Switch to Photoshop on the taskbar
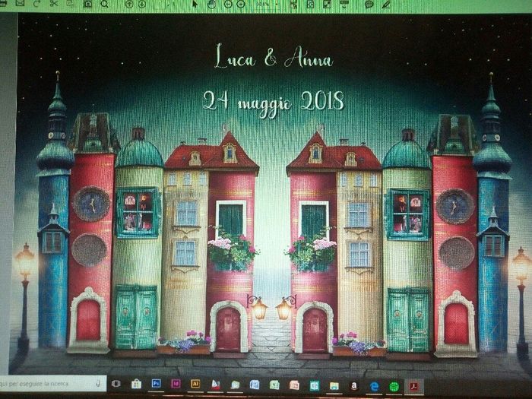The width and height of the screenshot is (532, 399). [156, 385]
